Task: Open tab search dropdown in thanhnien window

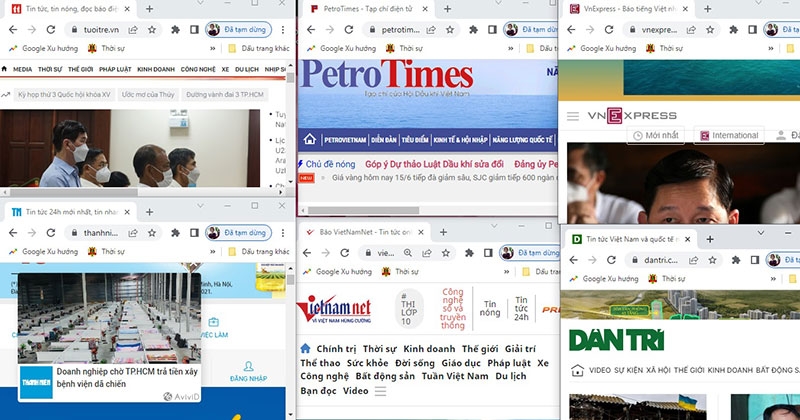Action: [201, 206]
